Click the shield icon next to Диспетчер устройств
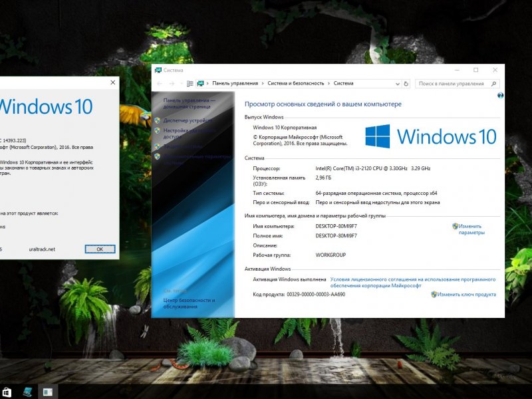This screenshot has width=532, height=399. (157, 120)
